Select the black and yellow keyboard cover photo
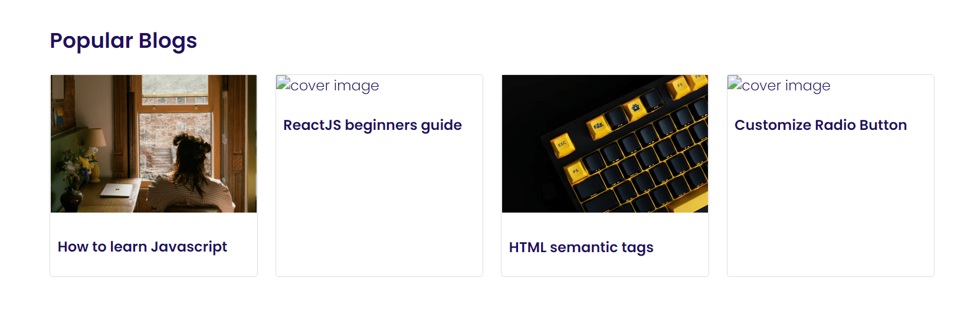The height and width of the screenshot is (336, 980). 605,143
